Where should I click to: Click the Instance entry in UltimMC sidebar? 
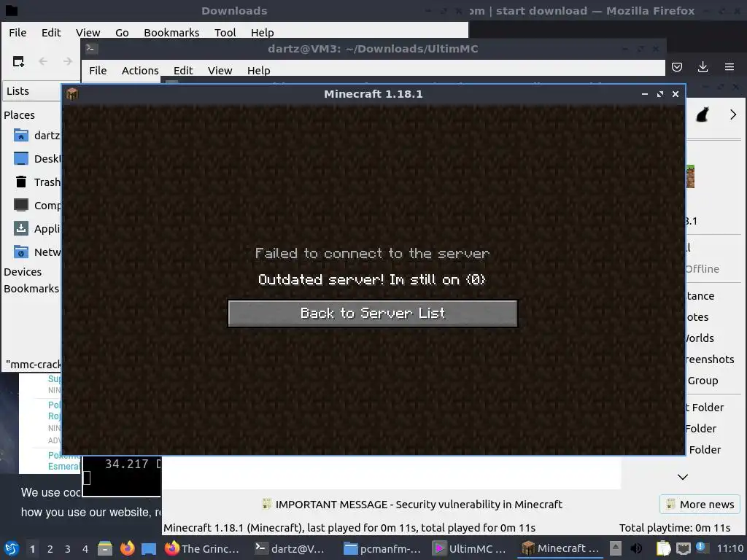(x=700, y=296)
